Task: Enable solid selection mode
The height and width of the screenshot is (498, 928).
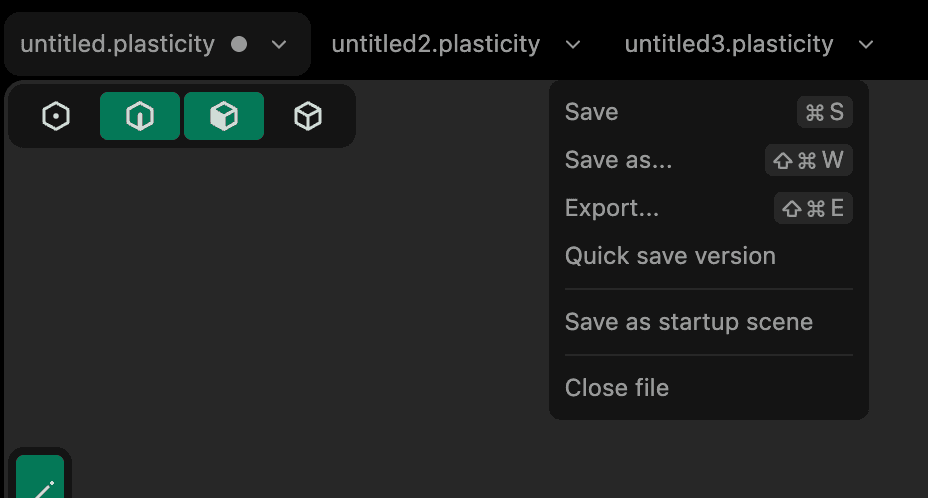Action: tap(308, 117)
